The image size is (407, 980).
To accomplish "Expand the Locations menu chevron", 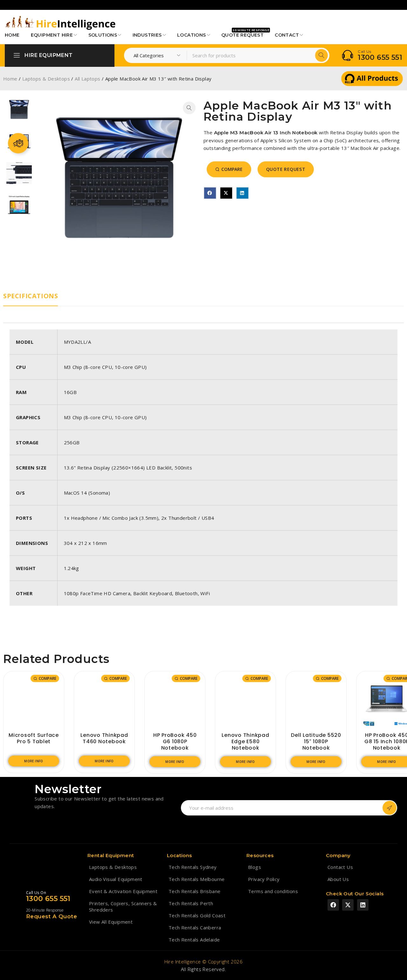I will pos(208,35).
